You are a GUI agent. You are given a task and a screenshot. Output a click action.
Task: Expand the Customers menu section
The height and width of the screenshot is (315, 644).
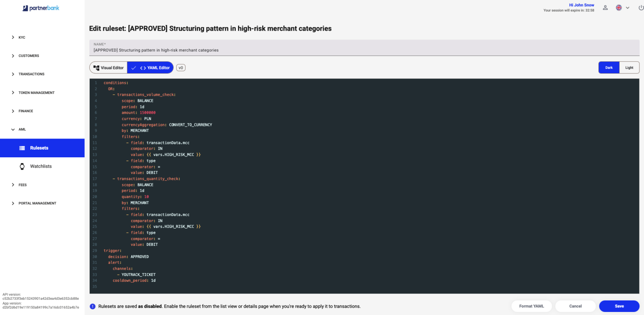(29, 56)
